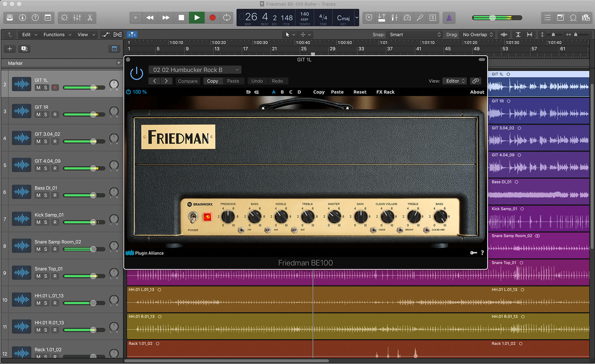Click the plugin Undo arrow icon
This screenshot has height=364, width=595.
[x=248, y=92]
